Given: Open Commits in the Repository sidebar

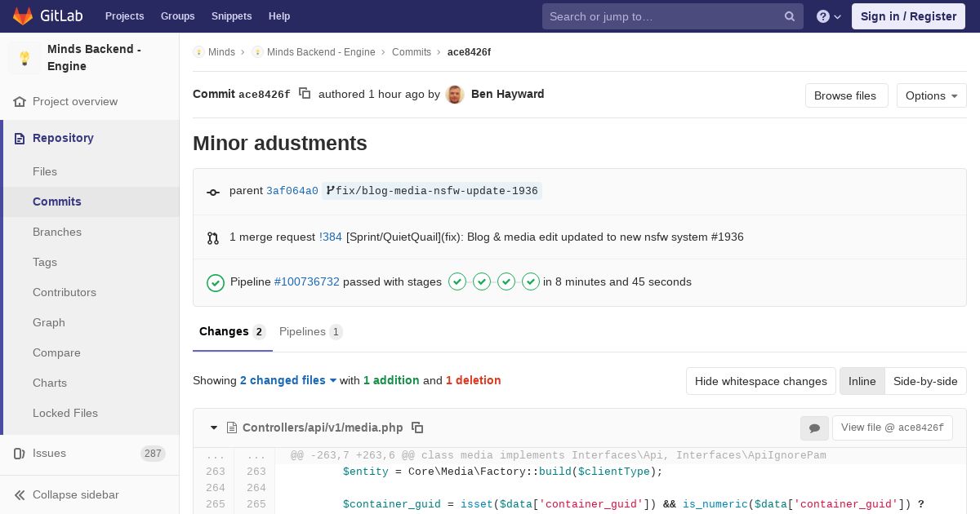Looking at the screenshot, I should [x=57, y=202].
